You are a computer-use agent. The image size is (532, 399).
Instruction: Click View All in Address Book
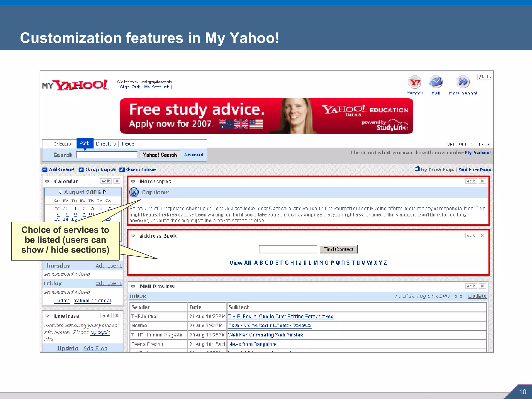click(x=240, y=263)
